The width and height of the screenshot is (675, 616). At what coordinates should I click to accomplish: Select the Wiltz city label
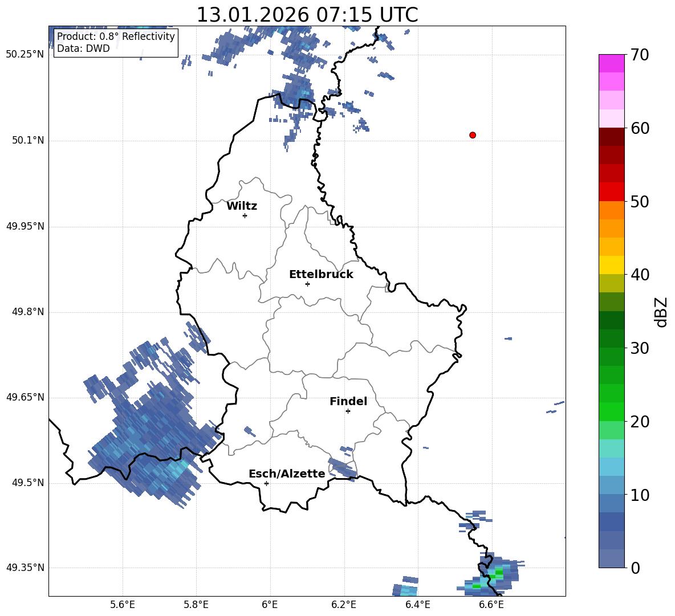coord(242,206)
